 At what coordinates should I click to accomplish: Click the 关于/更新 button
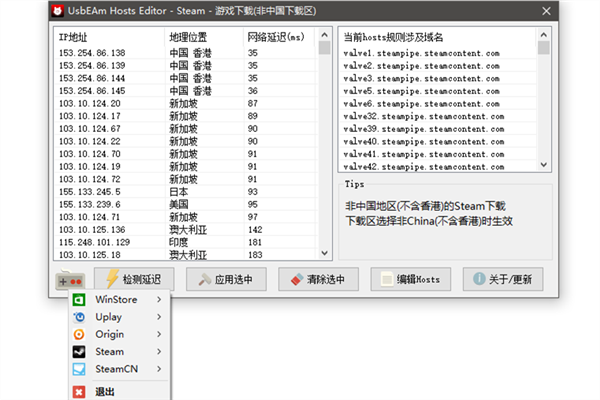coord(503,279)
